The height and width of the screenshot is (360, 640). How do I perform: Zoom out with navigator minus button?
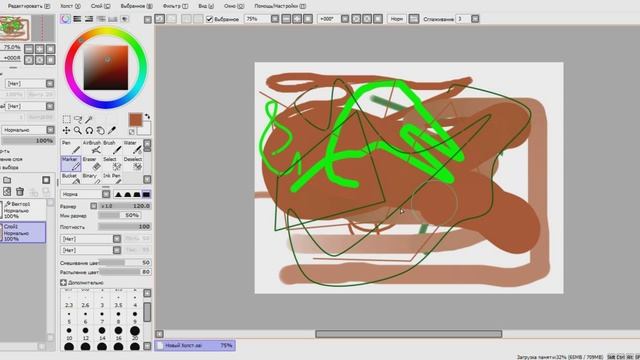pyautogui.click(x=29, y=49)
